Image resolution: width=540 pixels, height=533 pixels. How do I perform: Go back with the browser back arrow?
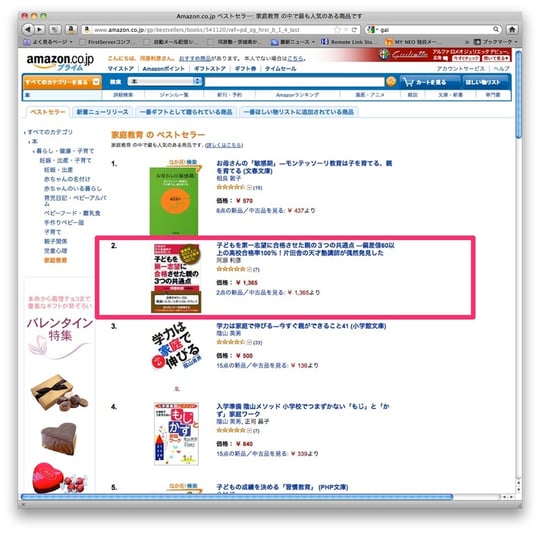pos(28,30)
